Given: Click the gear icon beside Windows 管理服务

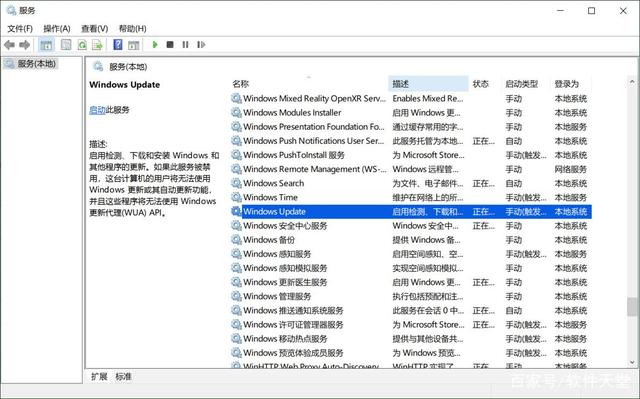Looking at the screenshot, I should point(236,296).
